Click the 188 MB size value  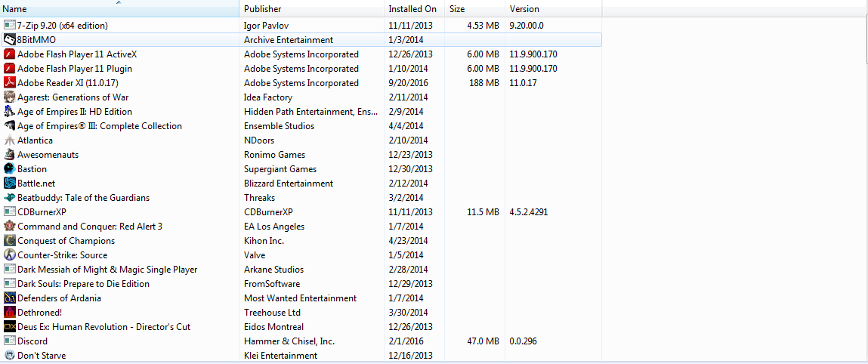tap(483, 83)
